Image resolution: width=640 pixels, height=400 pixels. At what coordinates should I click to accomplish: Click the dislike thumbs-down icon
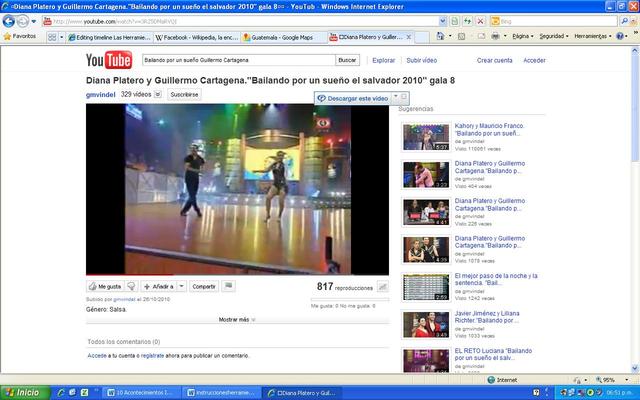point(131,287)
